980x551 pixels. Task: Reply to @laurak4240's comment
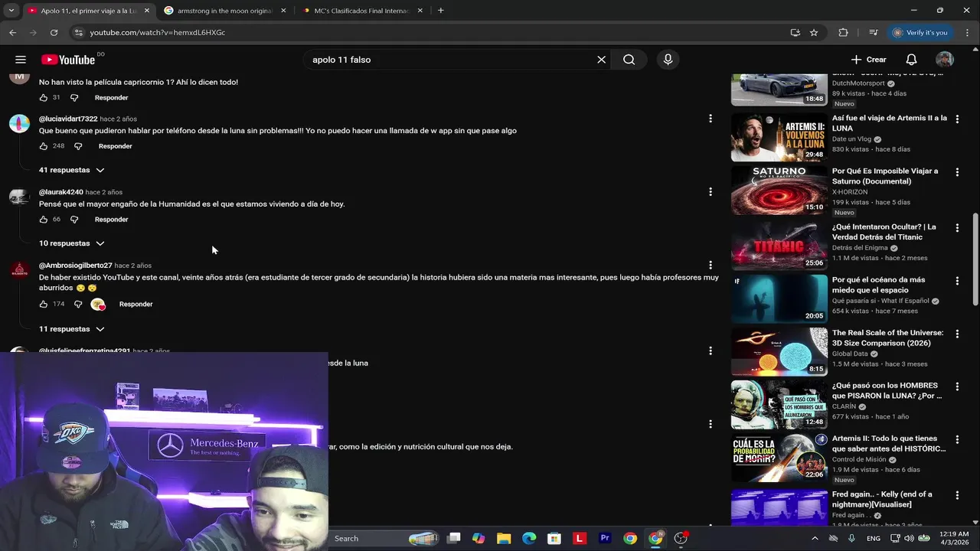[111, 220]
